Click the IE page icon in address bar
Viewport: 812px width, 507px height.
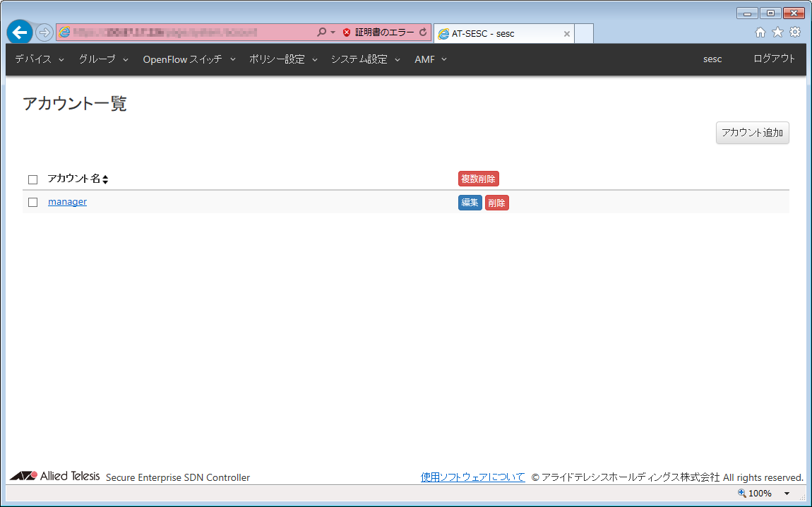[64, 32]
